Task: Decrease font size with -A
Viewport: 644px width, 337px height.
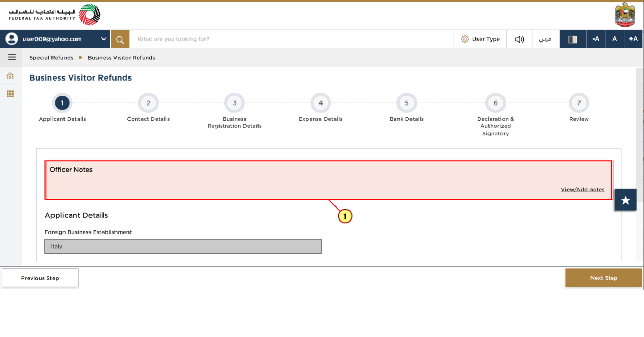Action: (596, 39)
